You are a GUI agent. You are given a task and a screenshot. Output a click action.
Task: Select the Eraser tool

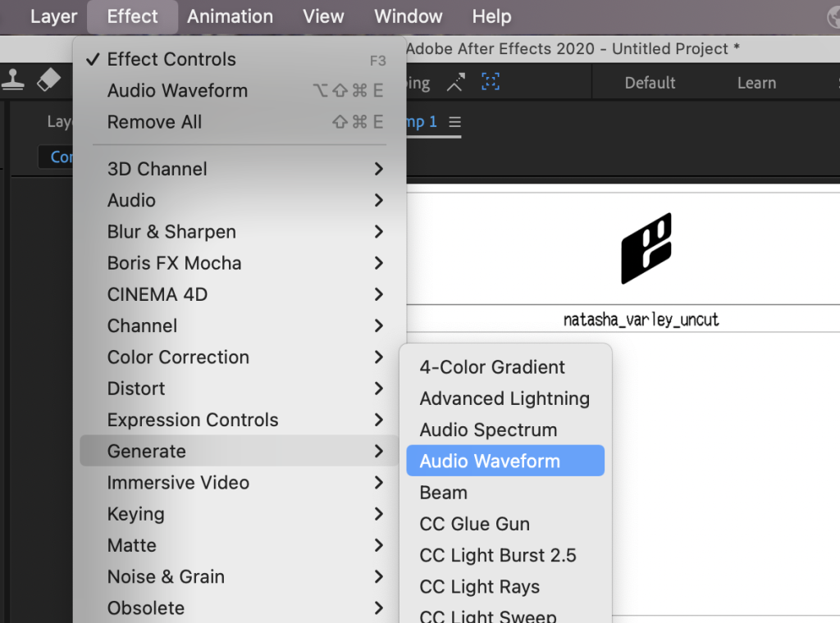click(x=49, y=80)
